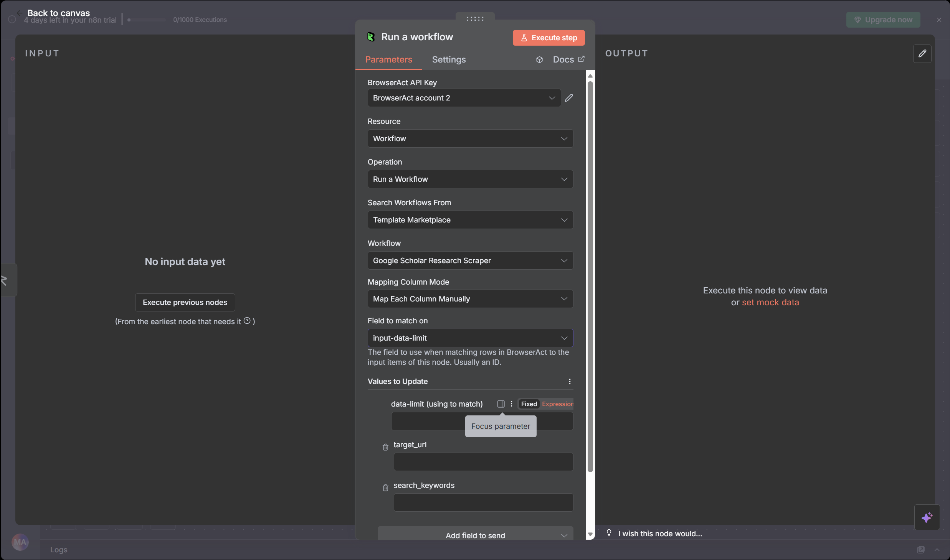Switch data-limit to Fixed mode

pos(529,404)
